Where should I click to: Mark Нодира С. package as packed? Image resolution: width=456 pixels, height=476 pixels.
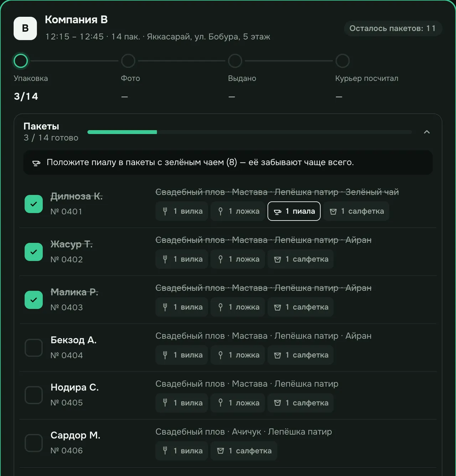(x=33, y=395)
